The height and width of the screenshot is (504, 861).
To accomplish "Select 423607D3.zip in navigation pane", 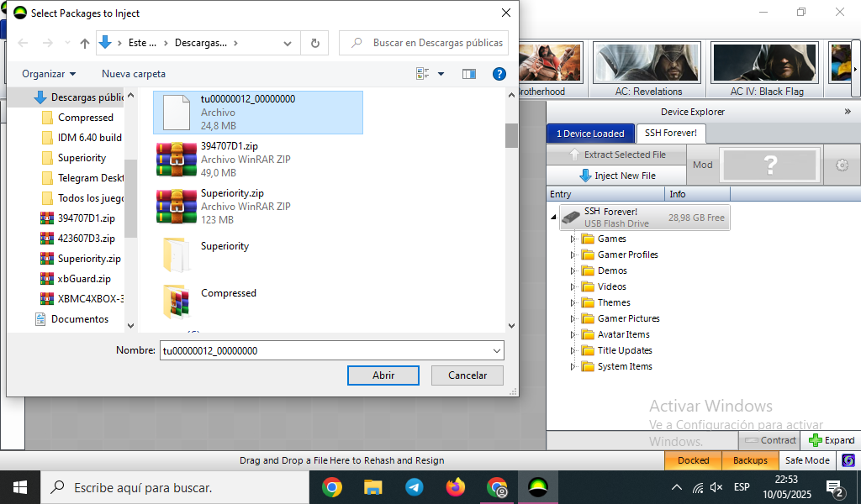I will pos(77,239).
